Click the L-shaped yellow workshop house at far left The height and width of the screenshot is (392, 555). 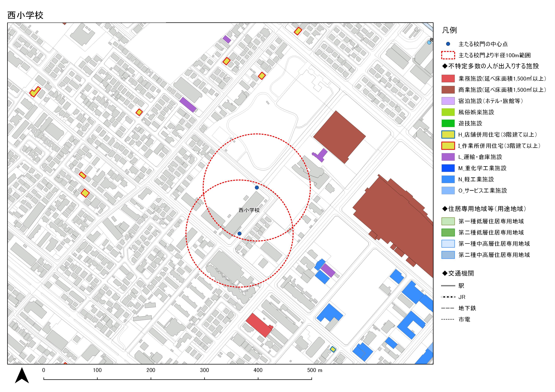(35, 92)
